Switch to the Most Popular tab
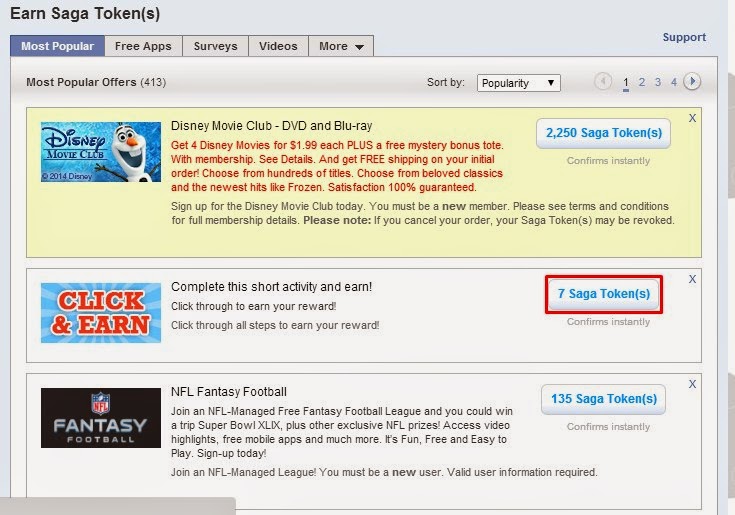735x515 pixels. [57, 46]
